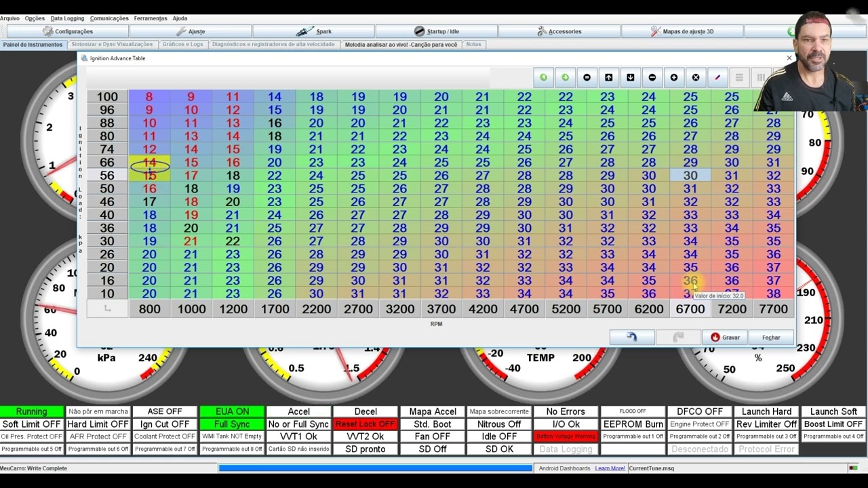Open the Ferramentas menu
The image size is (868, 488).
151,18
